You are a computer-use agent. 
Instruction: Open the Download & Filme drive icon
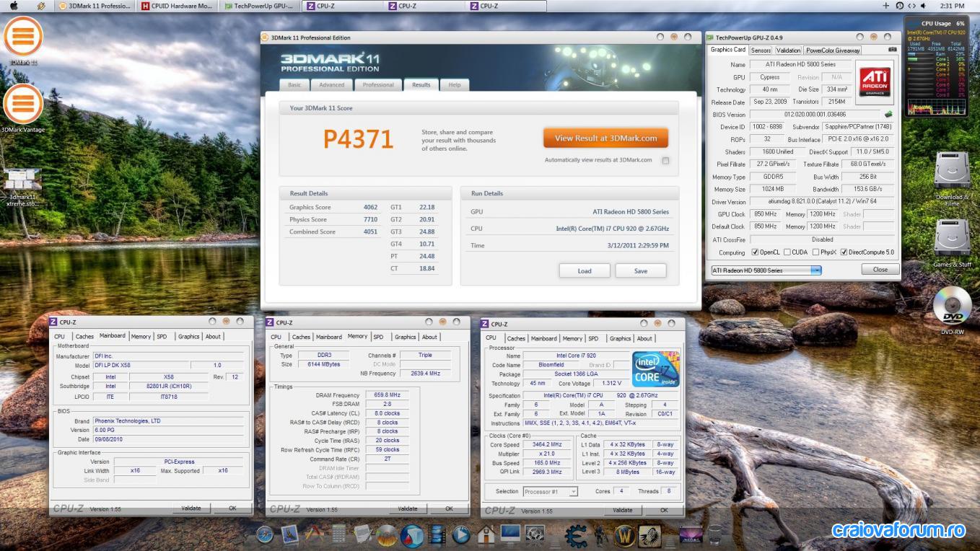(952, 171)
